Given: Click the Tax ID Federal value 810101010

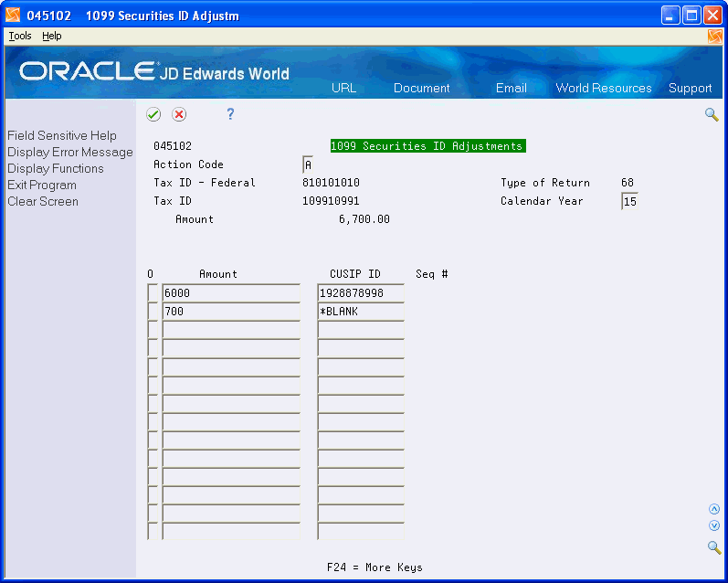Looking at the screenshot, I should coord(331,183).
